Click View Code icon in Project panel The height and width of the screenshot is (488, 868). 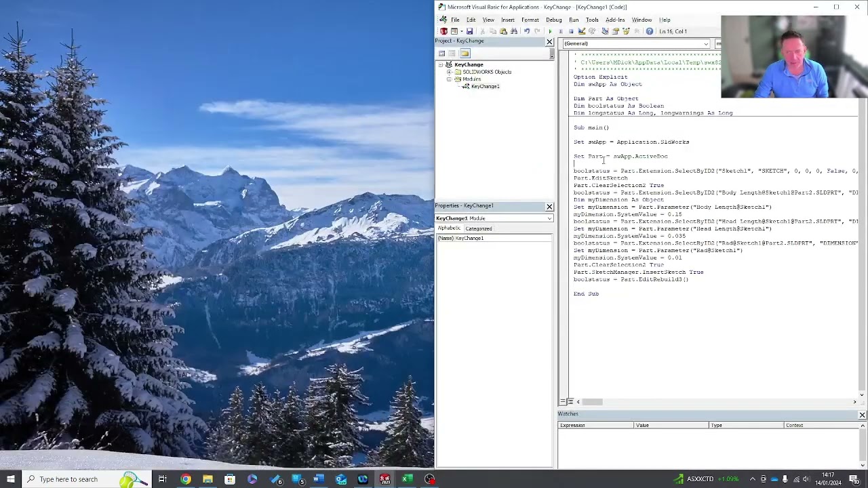[x=441, y=54]
